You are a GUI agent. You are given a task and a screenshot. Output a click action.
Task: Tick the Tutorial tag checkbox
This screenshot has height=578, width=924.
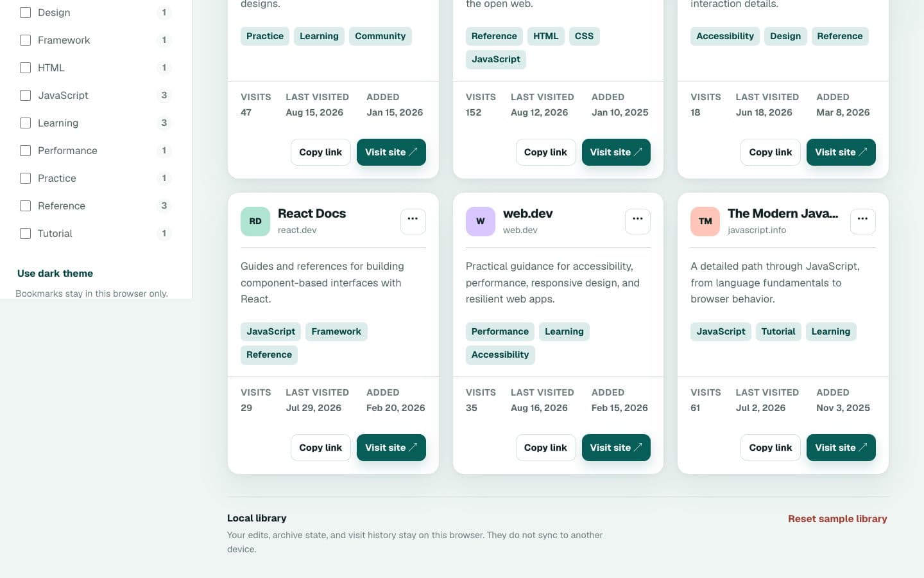(x=26, y=233)
